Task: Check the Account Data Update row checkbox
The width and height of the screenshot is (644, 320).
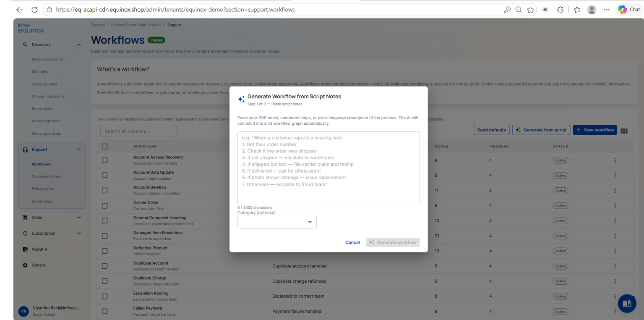Action: click(105, 176)
